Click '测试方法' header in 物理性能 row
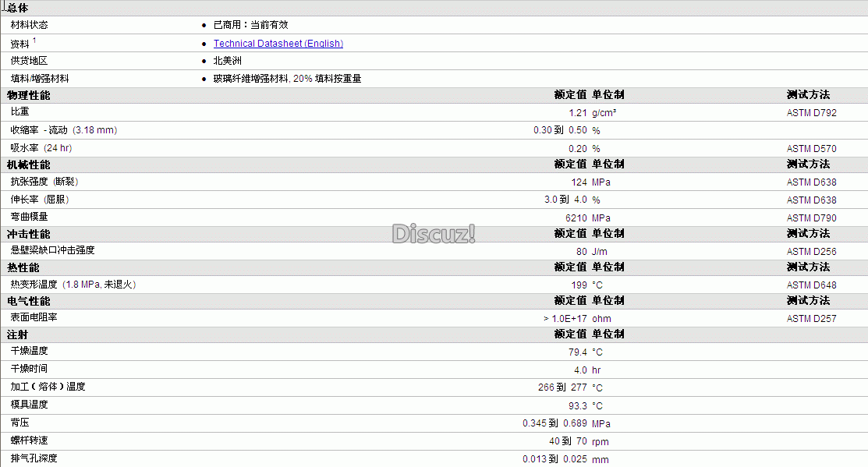Viewport: 868px width, 467px height. pos(808,94)
